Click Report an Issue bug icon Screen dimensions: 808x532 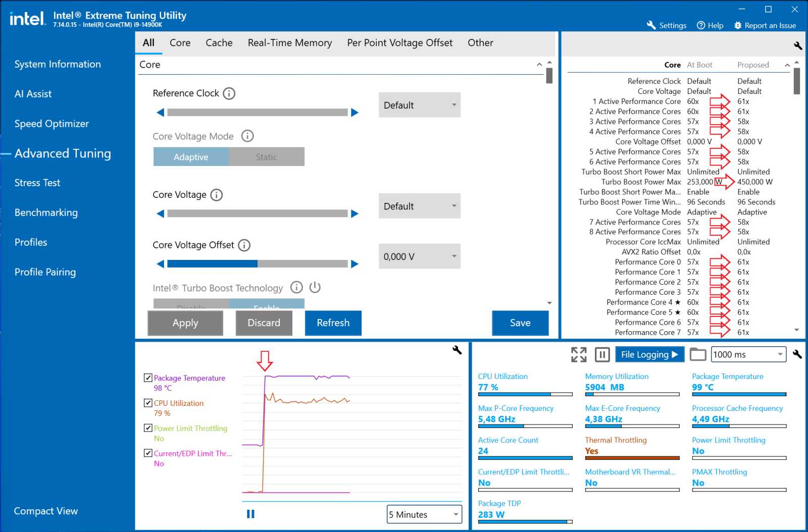[738, 25]
